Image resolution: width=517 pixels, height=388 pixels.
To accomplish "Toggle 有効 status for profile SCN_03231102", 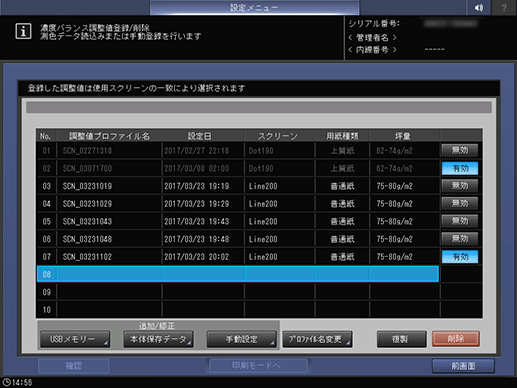I will click(x=460, y=257).
